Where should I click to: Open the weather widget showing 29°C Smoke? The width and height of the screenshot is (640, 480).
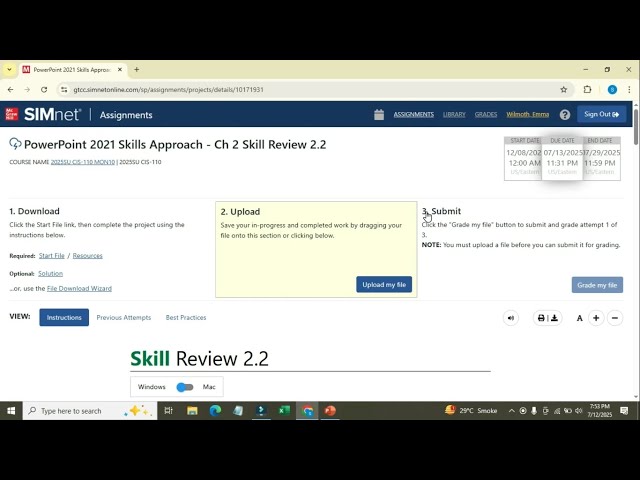(471, 411)
